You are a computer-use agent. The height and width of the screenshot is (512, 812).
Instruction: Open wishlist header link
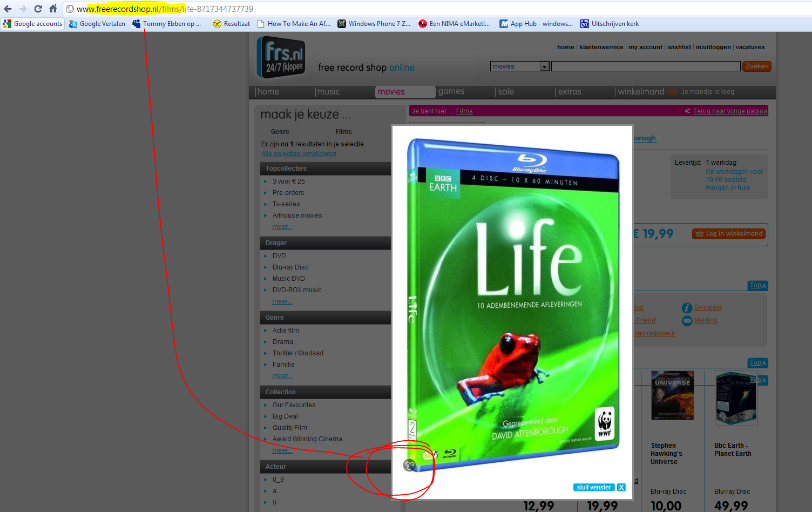[679, 47]
